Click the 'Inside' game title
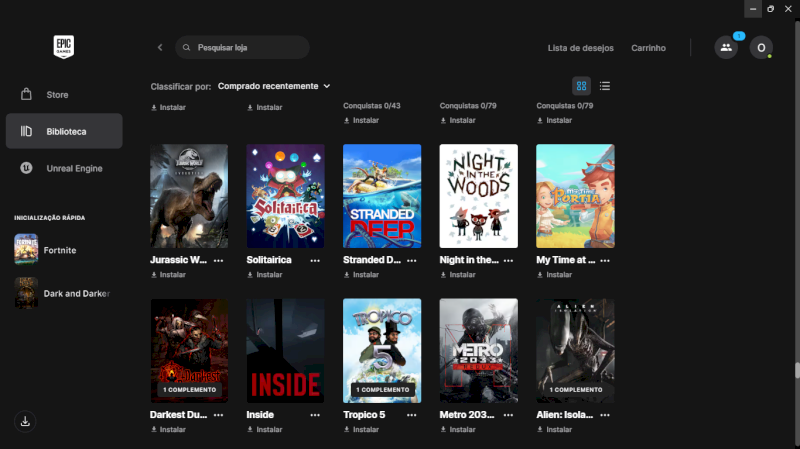The width and height of the screenshot is (800, 449). point(260,415)
